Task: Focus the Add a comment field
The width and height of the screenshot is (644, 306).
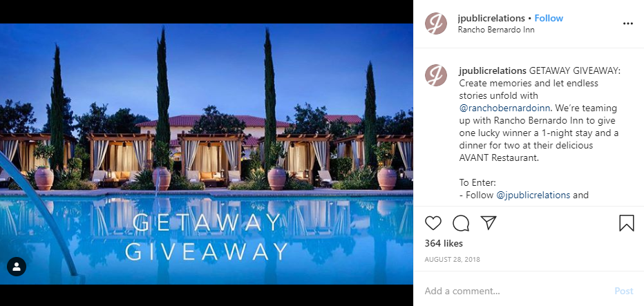Action: pyautogui.click(x=515, y=291)
